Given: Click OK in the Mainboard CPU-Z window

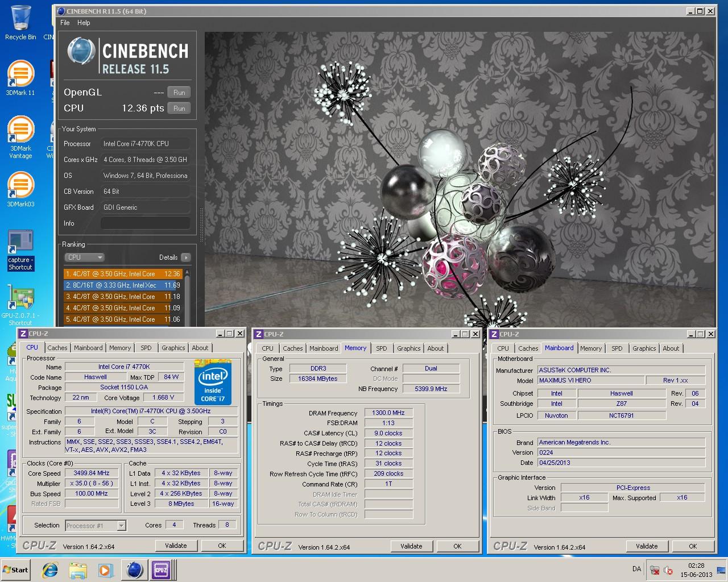Looking at the screenshot, I should (693, 546).
